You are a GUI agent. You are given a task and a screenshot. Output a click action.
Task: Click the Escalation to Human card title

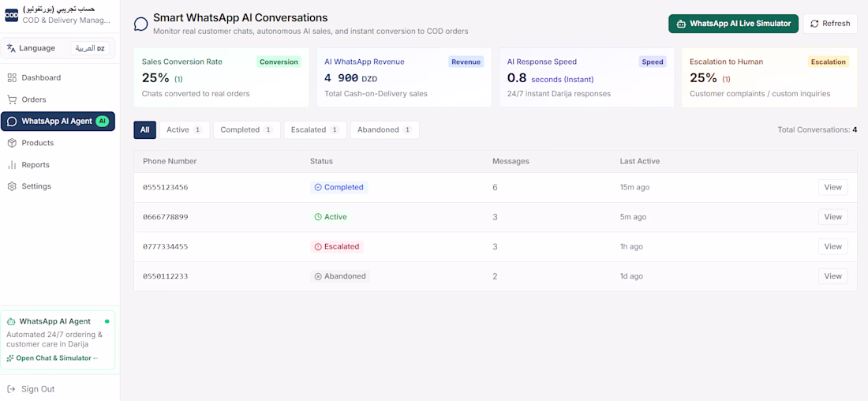point(726,62)
